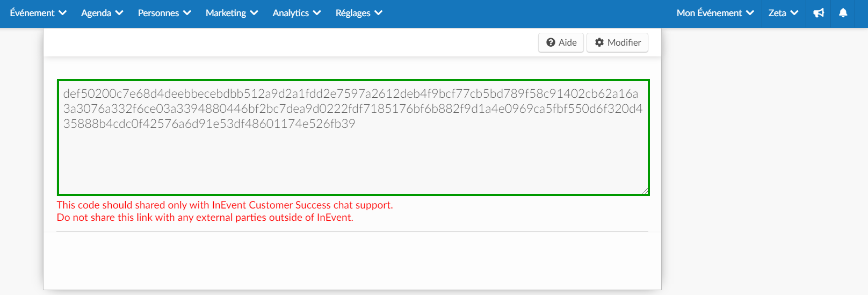
Task: Open the announcements megaphone icon
Action: tap(819, 13)
